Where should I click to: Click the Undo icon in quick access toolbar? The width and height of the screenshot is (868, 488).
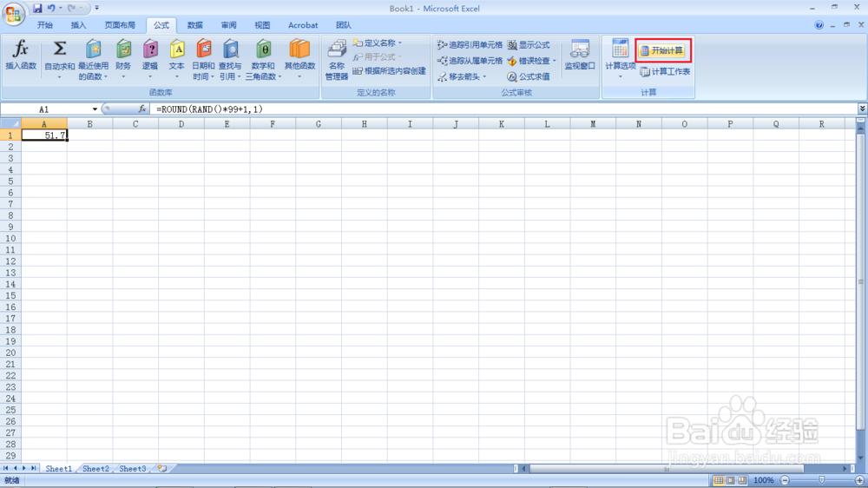click(51, 8)
